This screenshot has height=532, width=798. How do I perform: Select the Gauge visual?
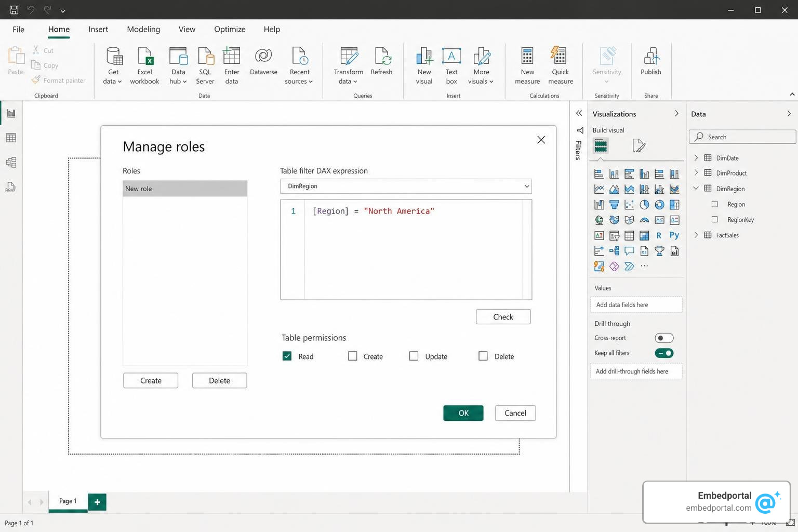(x=644, y=220)
